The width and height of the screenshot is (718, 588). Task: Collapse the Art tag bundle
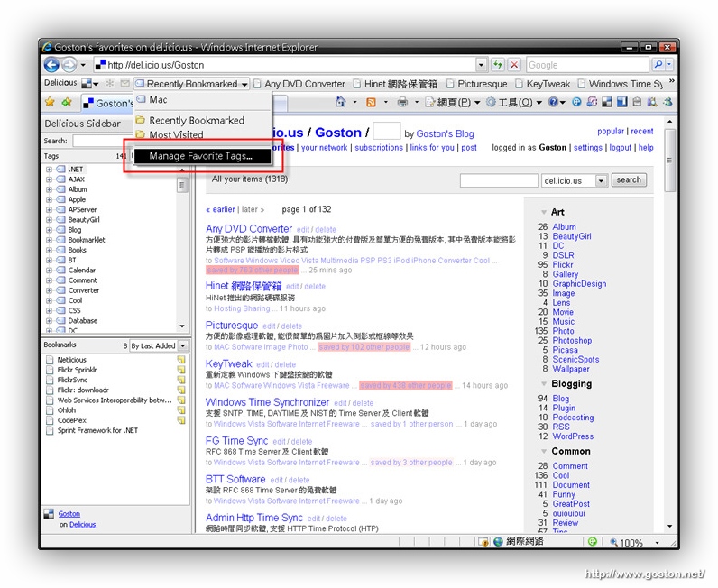coord(544,212)
